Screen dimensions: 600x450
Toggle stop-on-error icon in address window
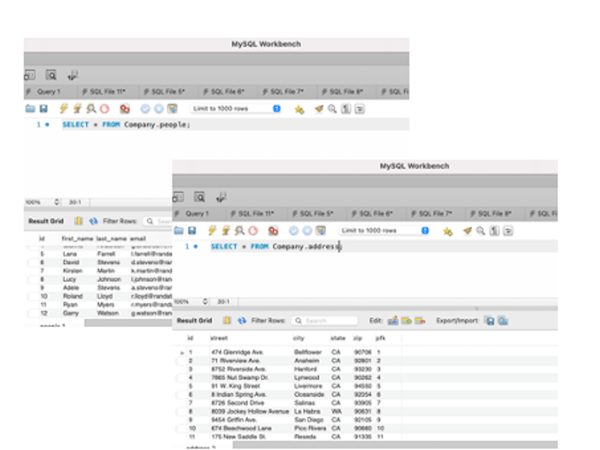273,231
